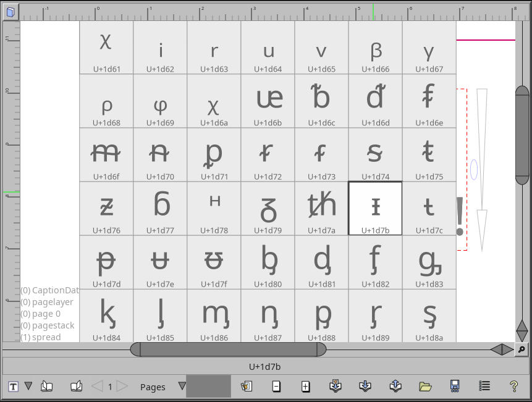The width and height of the screenshot is (532, 402).
Task: Remove a page with the minus page icon
Action: pos(276,386)
